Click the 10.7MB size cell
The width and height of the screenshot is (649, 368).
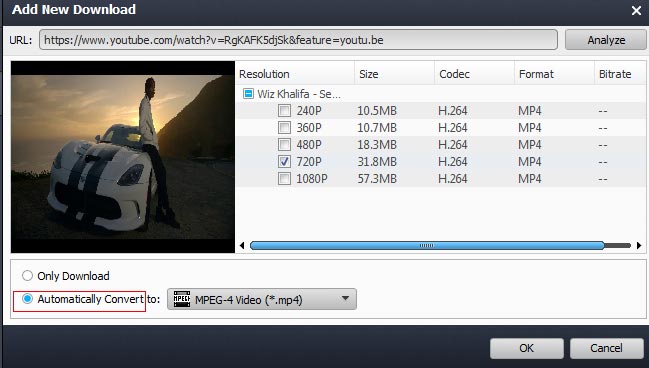click(x=377, y=128)
